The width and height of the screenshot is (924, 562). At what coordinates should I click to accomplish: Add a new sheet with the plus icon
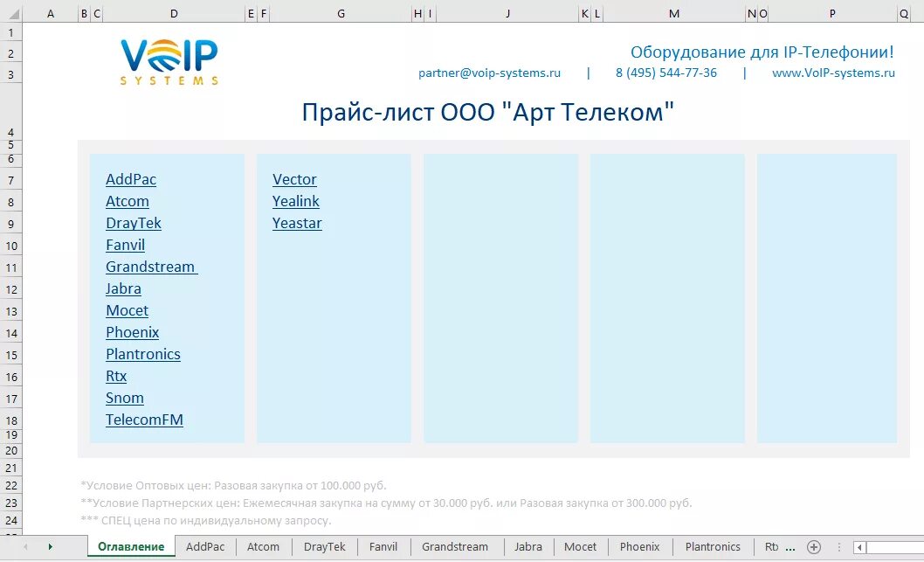pos(814,546)
